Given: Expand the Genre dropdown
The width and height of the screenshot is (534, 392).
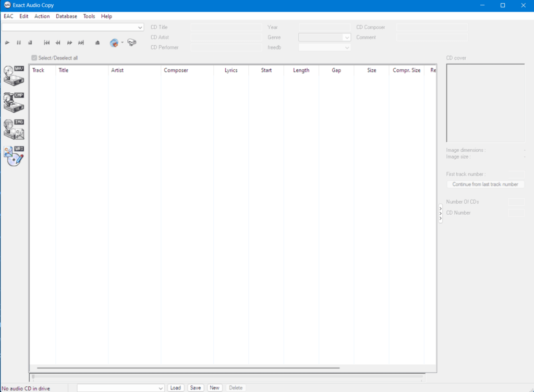Looking at the screenshot, I should pyautogui.click(x=347, y=38).
